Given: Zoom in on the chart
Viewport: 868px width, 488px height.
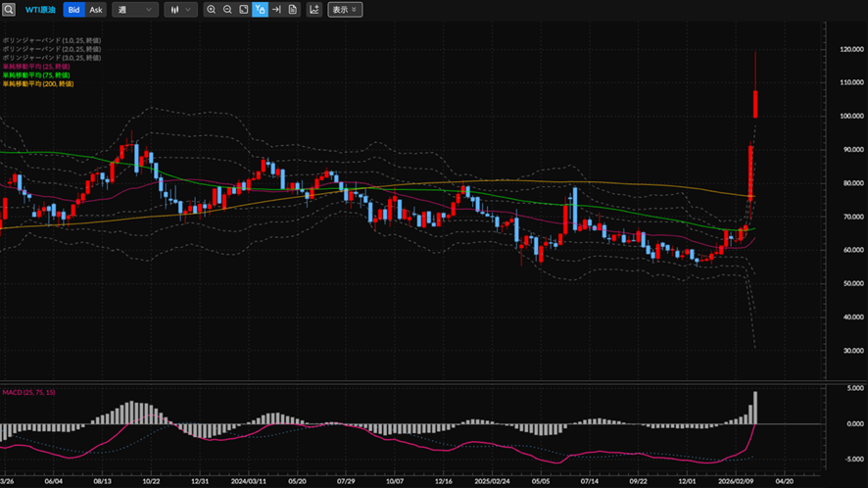Looking at the screenshot, I should tap(211, 10).
